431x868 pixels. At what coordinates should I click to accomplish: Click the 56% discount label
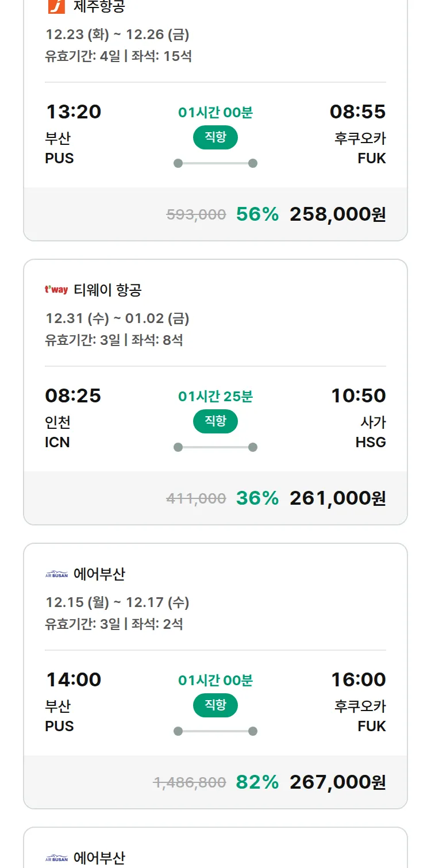(x=257, y=214)
